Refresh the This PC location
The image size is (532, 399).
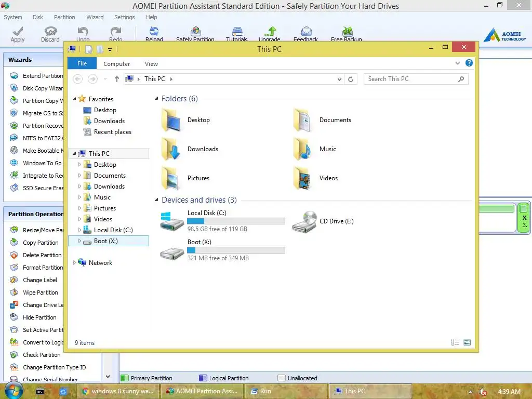(351, 79)
